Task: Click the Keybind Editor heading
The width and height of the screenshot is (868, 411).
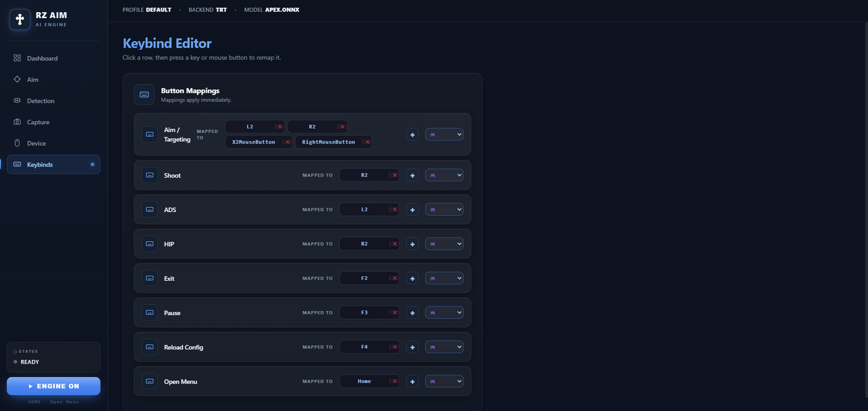Action: (x=167, y=43)
